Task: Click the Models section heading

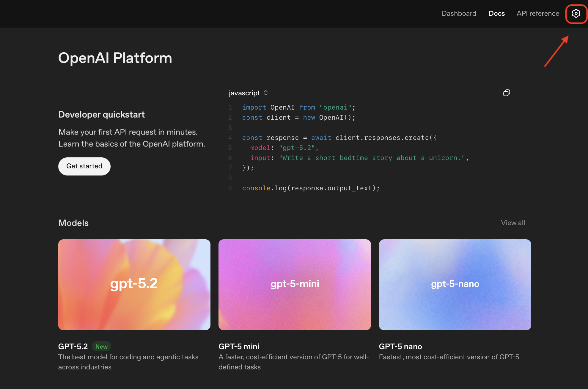Action: coord(73,223)
